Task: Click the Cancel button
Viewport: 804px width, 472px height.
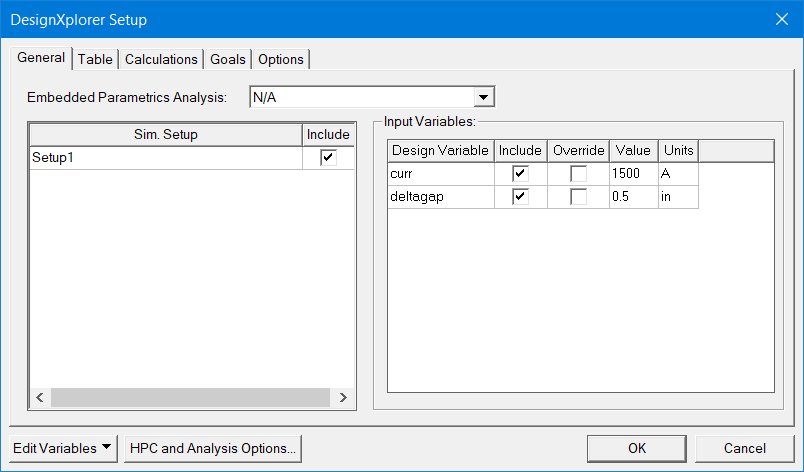Action: pos(745,448)
